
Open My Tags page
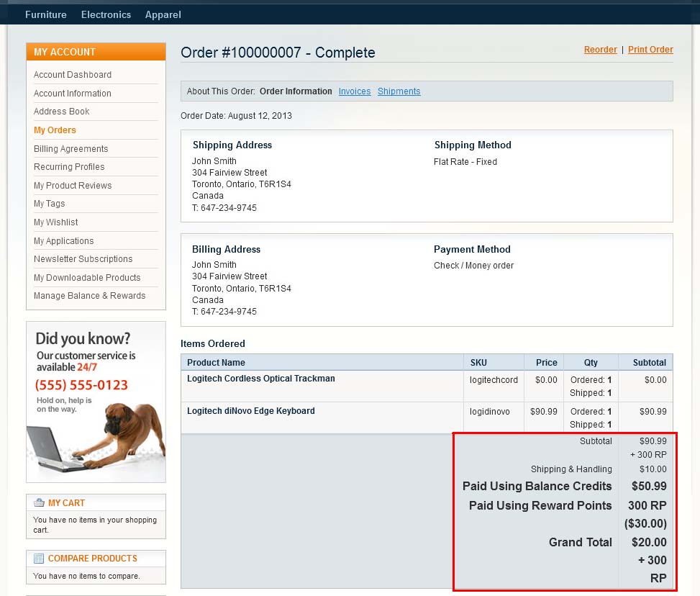pyautogui.click(x=50, y=203)
